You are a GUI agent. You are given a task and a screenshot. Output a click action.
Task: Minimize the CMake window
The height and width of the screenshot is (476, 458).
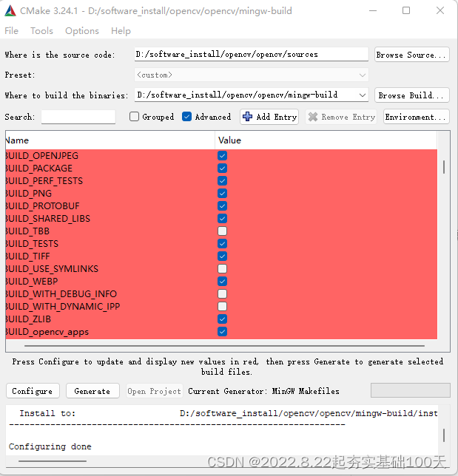pos(373,10)
